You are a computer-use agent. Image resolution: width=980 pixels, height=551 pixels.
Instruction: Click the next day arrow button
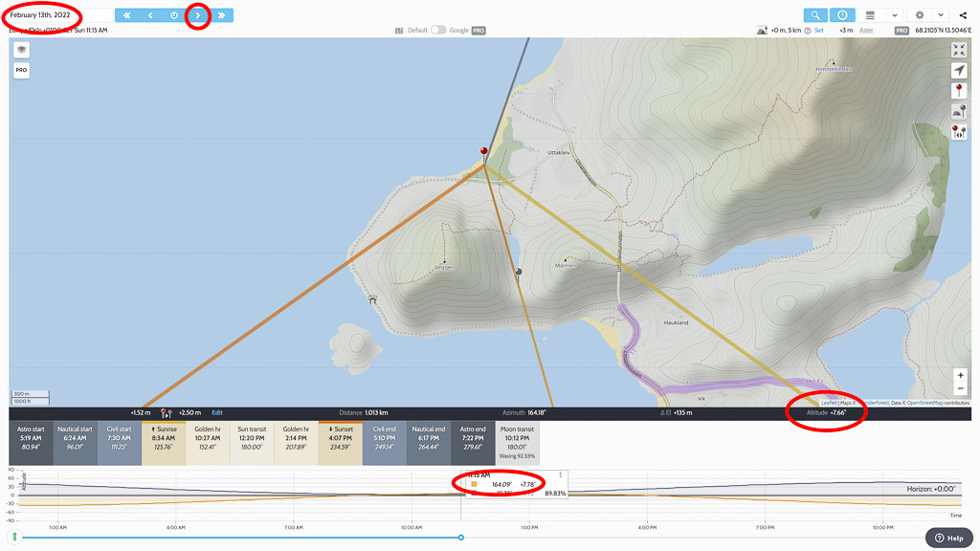point(198,15)
